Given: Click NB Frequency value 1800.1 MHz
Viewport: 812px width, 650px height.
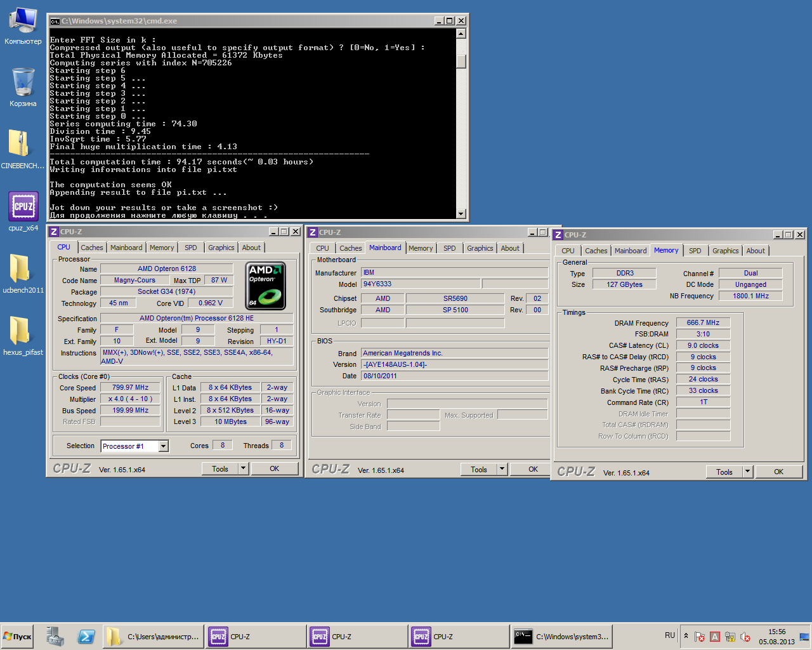Looking at the screenshot, I should (x=751, y=296).
